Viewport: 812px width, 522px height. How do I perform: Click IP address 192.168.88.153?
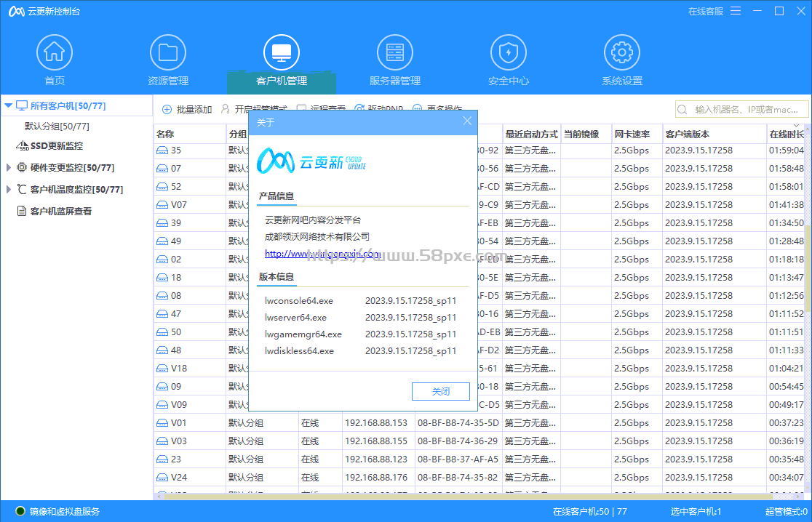coord(376,422)
